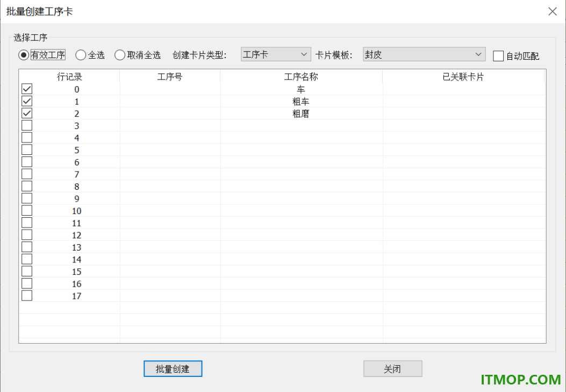Check the checkbox for row 12

27,234
